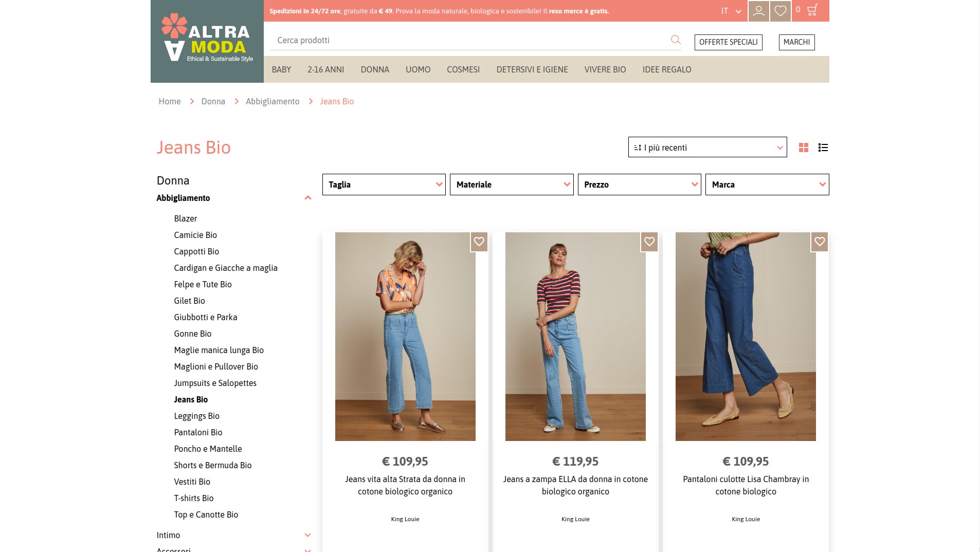Click King Louie under Jeans a zampa ELLA
980x552 pixels.
[x=575, y=519]
